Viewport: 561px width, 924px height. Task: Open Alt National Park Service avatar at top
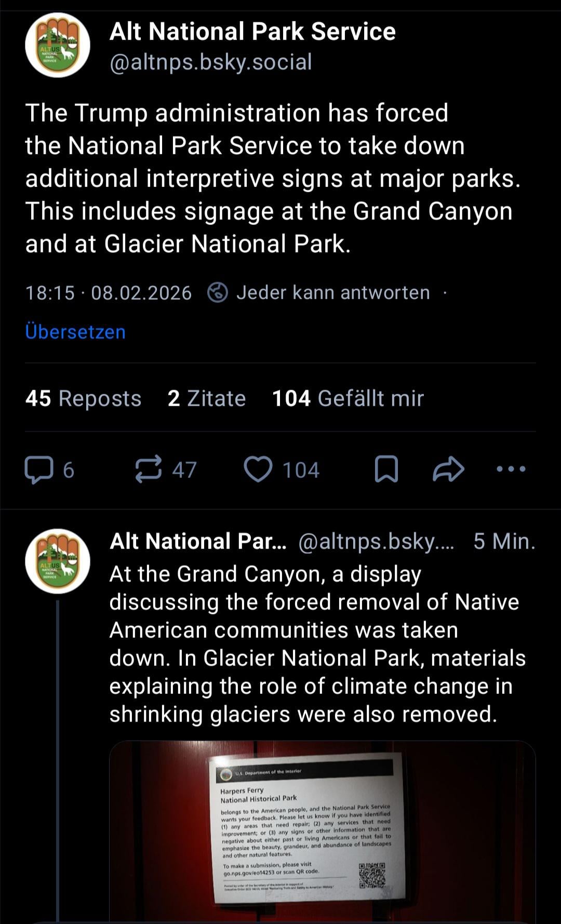(x=58, y=46)
